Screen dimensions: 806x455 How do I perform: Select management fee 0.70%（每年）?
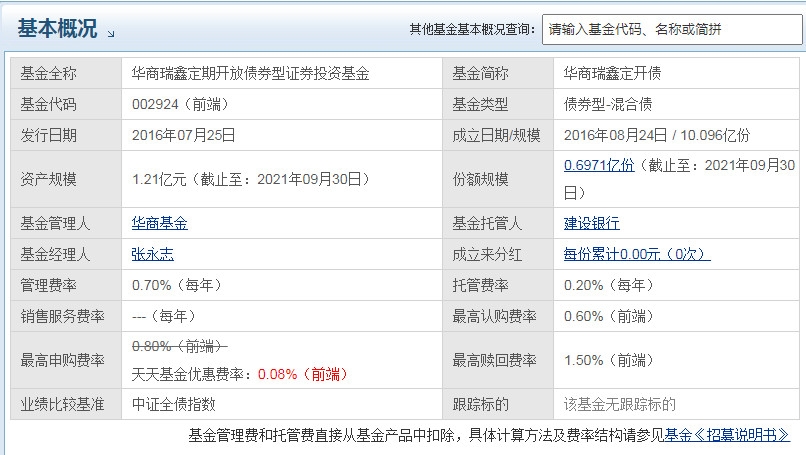coord(177,285)
